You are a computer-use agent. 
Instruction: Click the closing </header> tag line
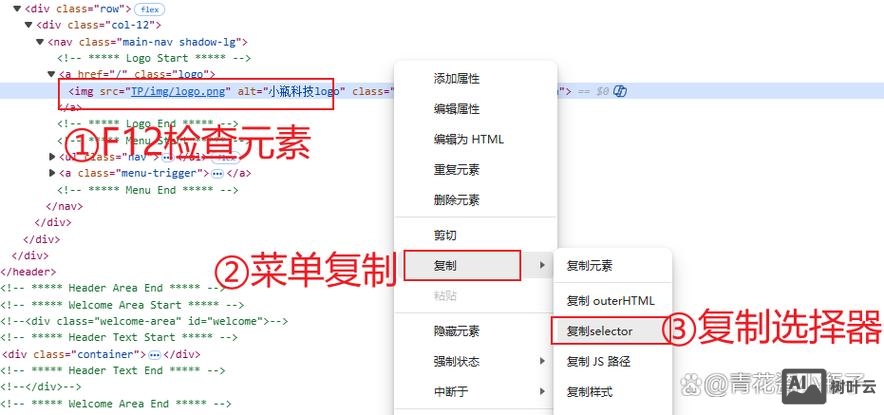coord(28,272)
